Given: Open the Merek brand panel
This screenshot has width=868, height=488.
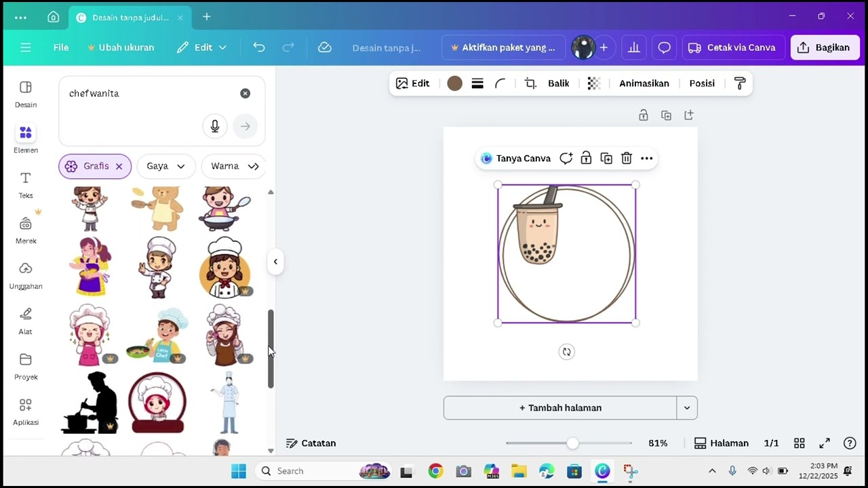Looking at the screenshot, I should pyautogui.click(x=26, y=230).
